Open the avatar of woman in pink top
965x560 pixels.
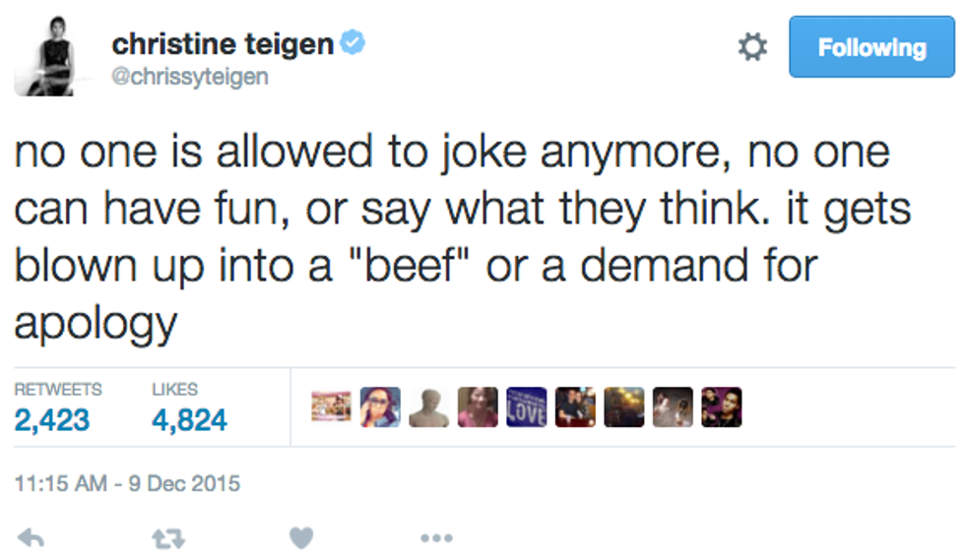click(x=478, y=406)
